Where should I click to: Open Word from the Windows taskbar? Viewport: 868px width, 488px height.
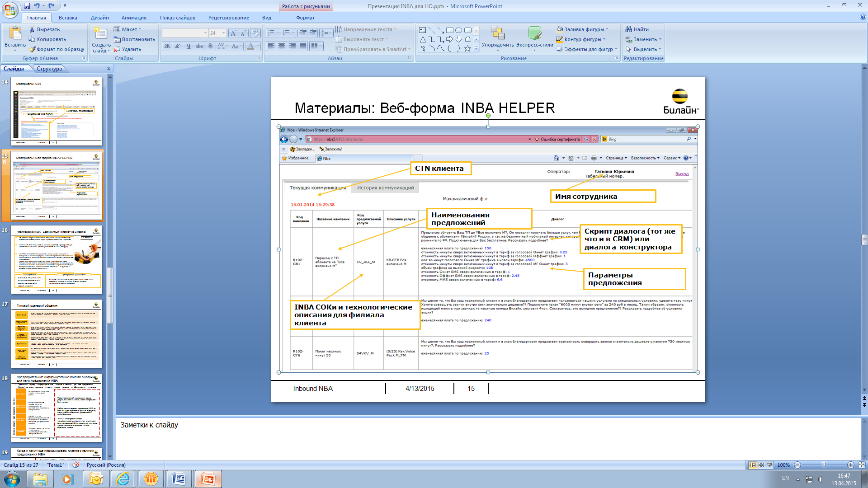pos(179,479)
